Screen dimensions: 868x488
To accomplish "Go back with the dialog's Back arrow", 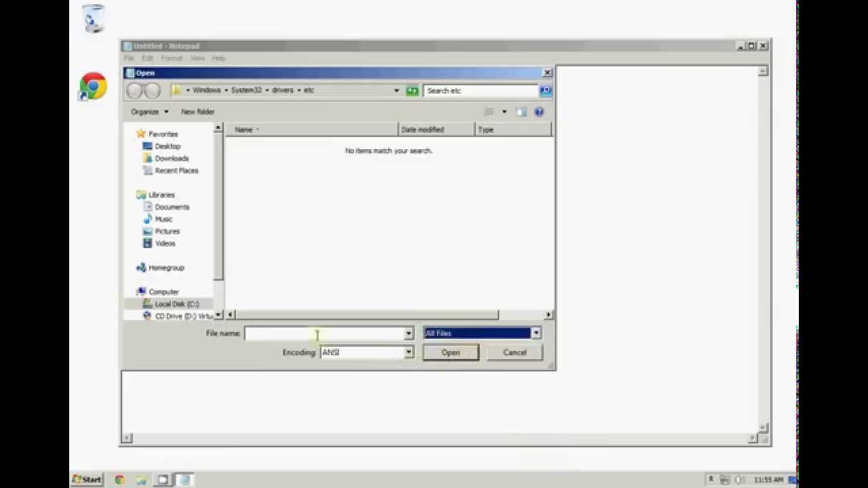I will [x=135, y=91].
